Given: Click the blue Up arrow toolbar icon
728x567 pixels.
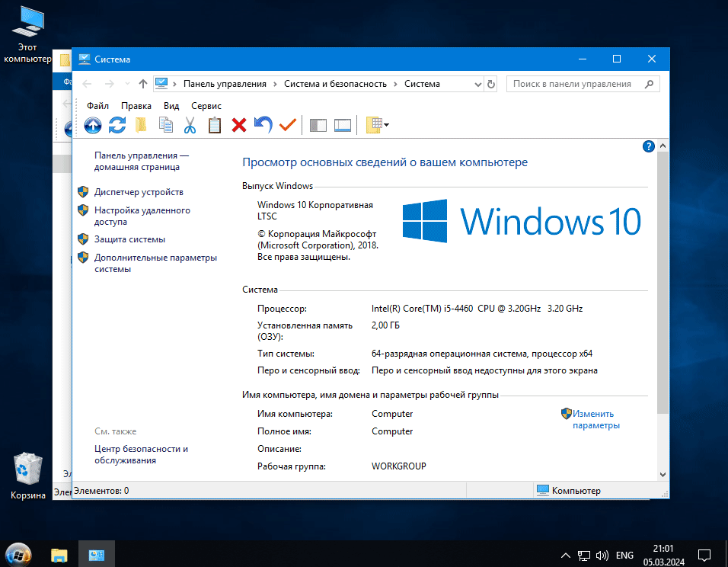Looking at the screenshot, I should coord(93,125).
